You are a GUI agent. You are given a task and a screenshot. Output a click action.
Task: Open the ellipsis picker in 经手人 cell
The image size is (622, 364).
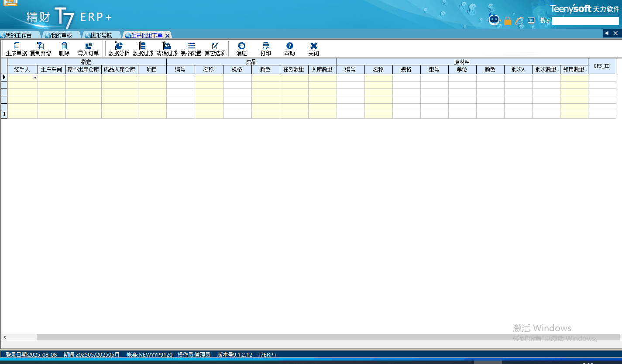[x=34, y=77]
